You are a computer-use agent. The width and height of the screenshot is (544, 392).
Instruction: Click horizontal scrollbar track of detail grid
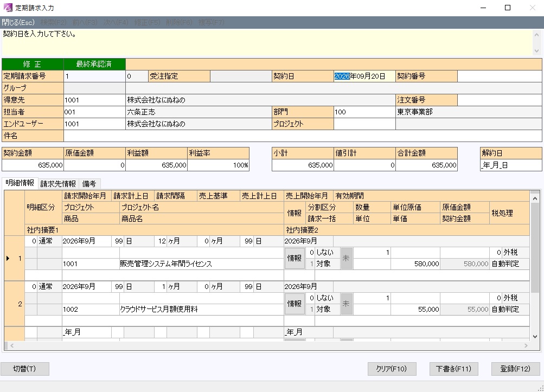point(269,345)
